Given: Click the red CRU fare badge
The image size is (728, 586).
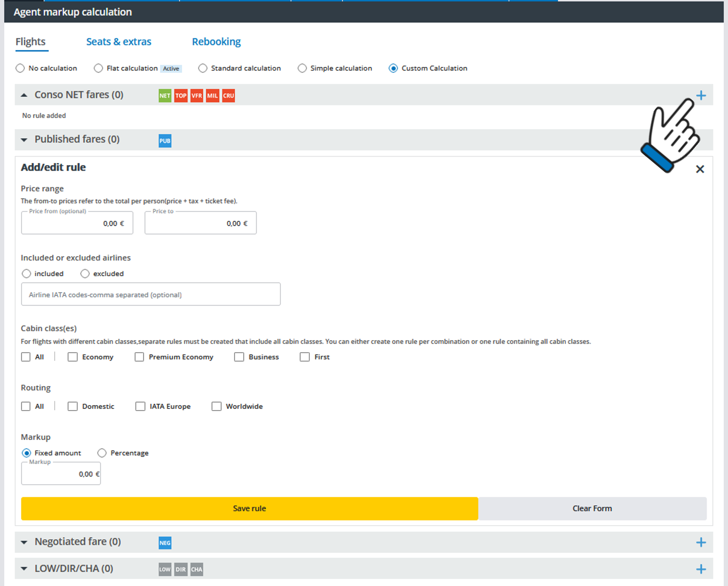Looking at the screenshot, I should [x=228, y=96].
